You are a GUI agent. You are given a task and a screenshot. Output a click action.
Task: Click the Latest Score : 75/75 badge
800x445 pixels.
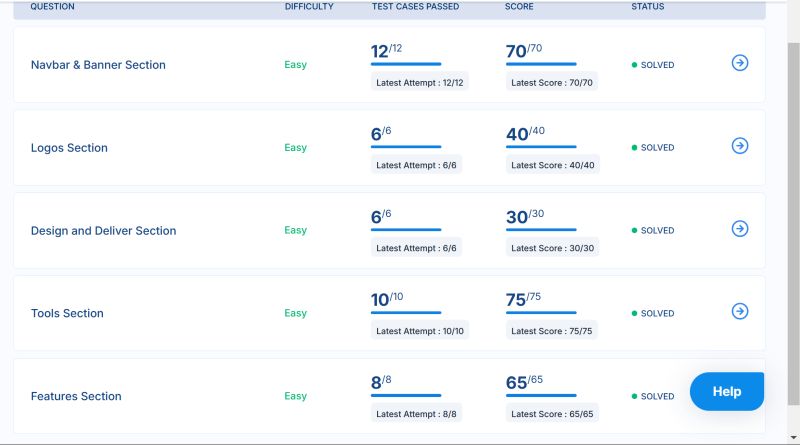pyautogui.click(x=551, y=331)
